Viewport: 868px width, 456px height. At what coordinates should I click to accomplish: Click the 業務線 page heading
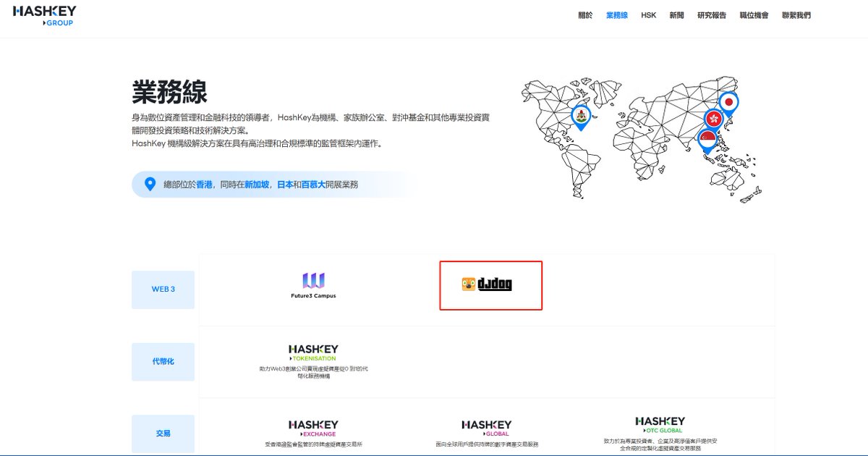point(169,93)
